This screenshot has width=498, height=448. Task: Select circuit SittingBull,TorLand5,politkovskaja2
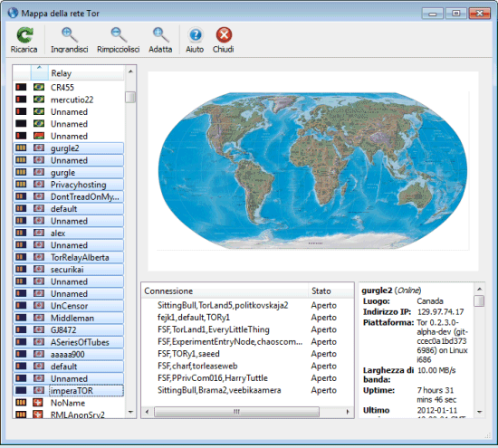tap(247, 305)
